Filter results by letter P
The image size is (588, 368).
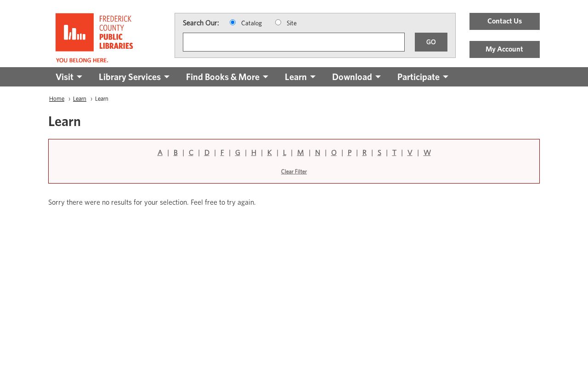click(x=350, y=153)
